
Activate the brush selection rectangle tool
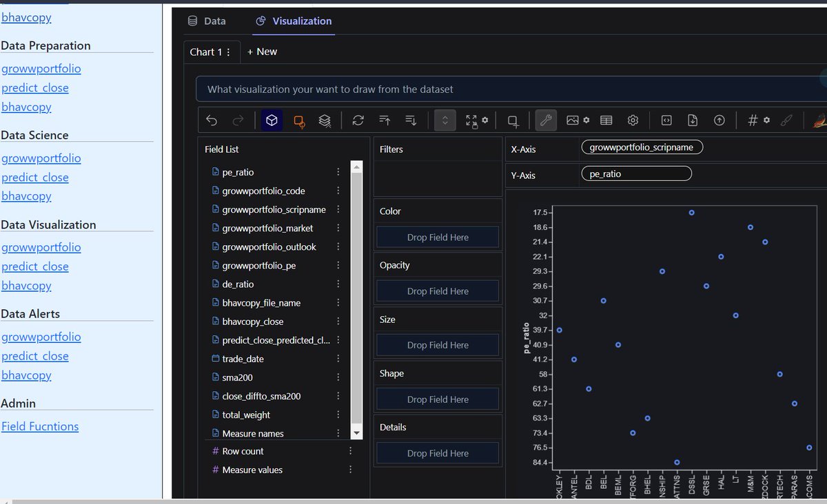(513, 120)
